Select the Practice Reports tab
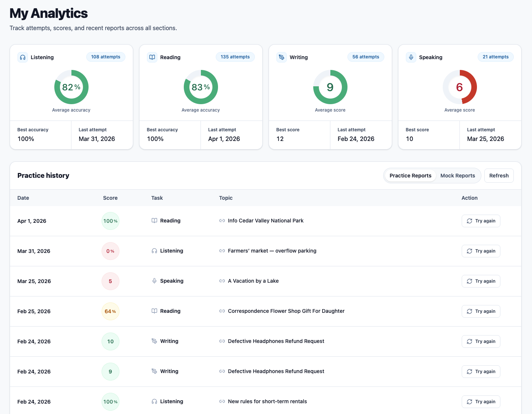The width and height of the screenshot is (532, 414). (410, 175)
